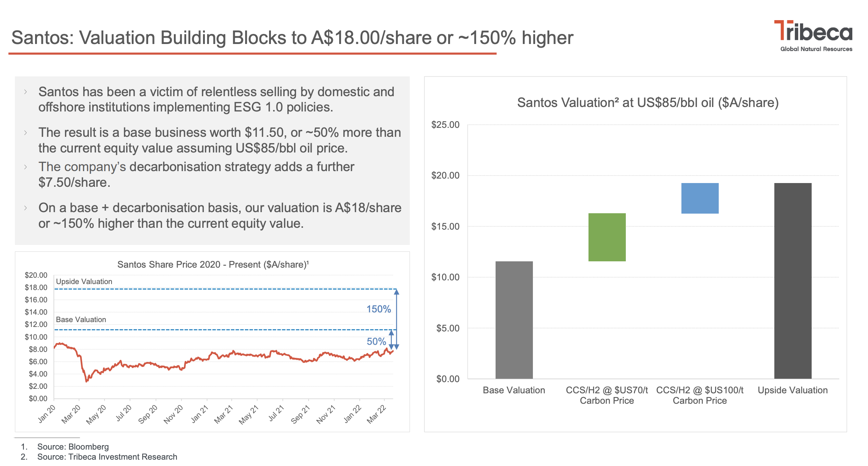Click the chevron bullet beside the A$18/share paragraph
This screenshot has width=868, height=466.
[25, 208]
